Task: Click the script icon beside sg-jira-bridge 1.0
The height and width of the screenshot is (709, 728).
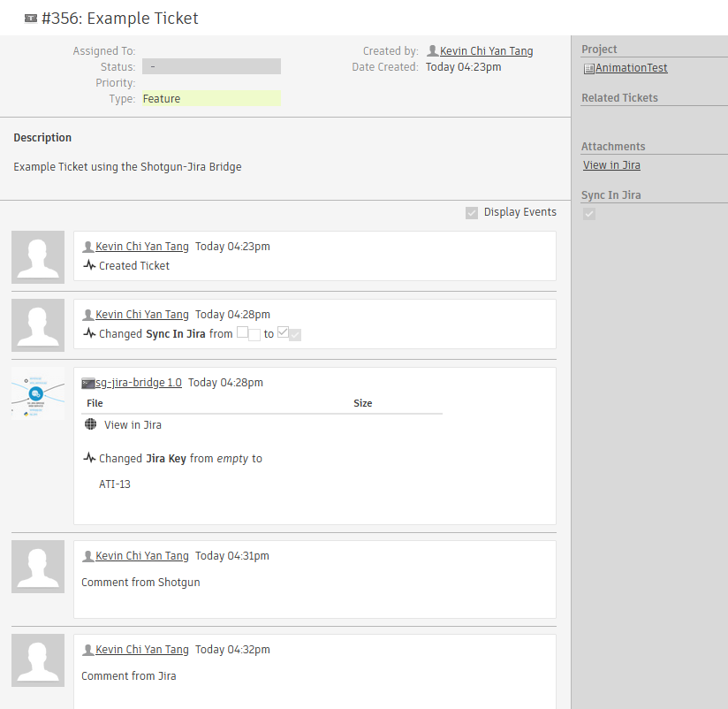Action: click(x=87, y=384)
